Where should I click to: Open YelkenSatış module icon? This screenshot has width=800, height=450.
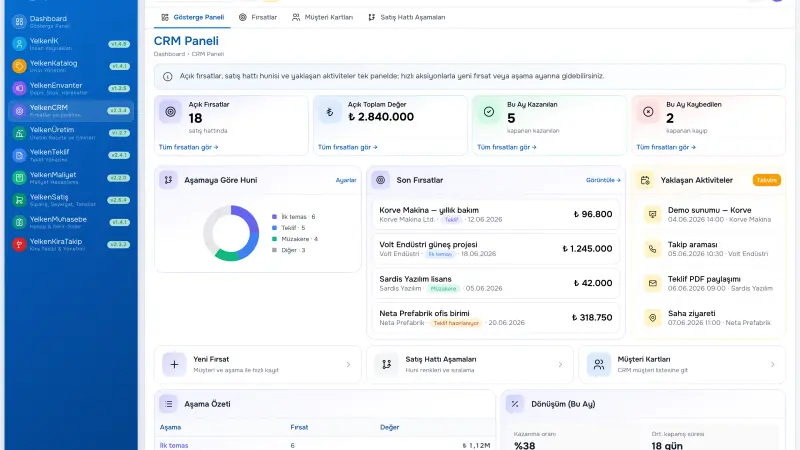(19, 200)
